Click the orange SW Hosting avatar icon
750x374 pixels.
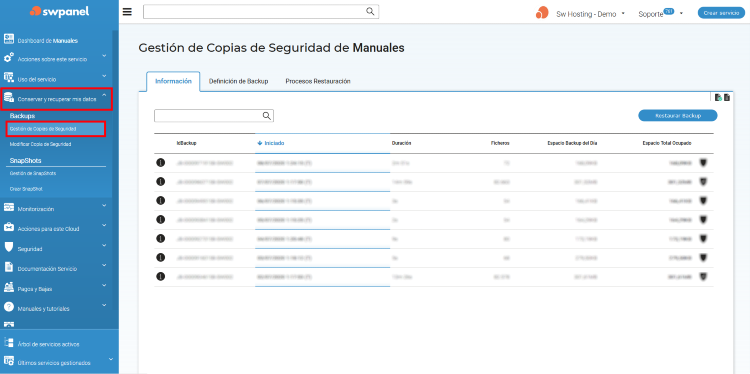(542, 13)
